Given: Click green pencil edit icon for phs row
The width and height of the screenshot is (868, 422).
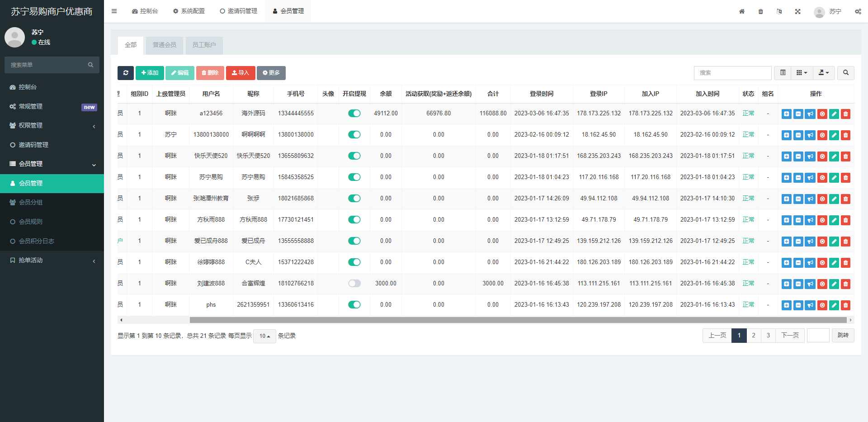Looking at the screenshot, I should pyautogui.click(x=834, y=305).
